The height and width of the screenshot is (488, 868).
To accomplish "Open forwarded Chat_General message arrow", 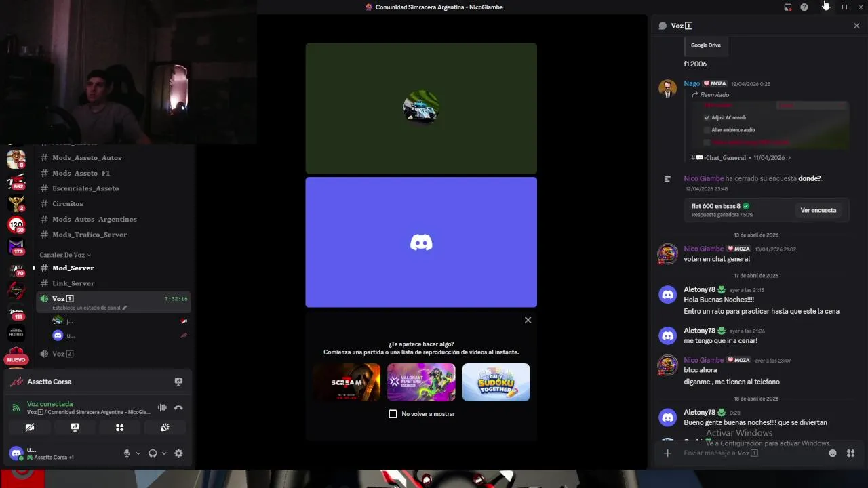I will pos(789,158).
